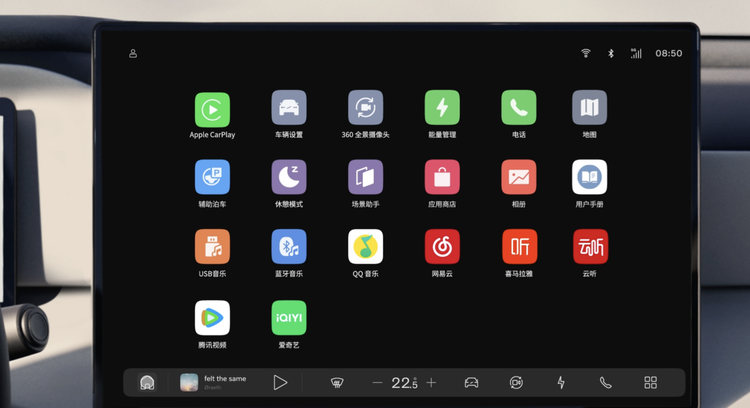Image resolution: width=750 pixels, height=408 pixels.
Task: Open phone shortcut in bottom bar
Action: click(606, 383)
